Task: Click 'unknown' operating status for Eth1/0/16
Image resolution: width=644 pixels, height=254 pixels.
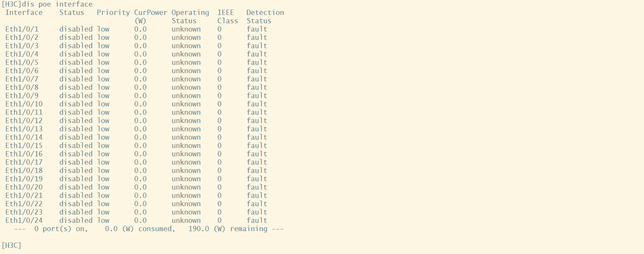Action: point(186,154)
